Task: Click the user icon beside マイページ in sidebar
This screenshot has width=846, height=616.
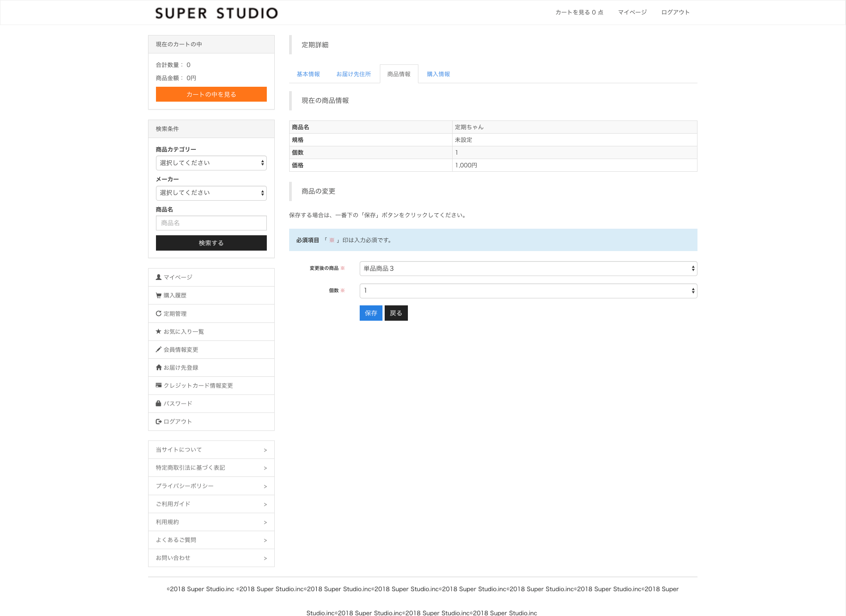Action: point(159,277)
